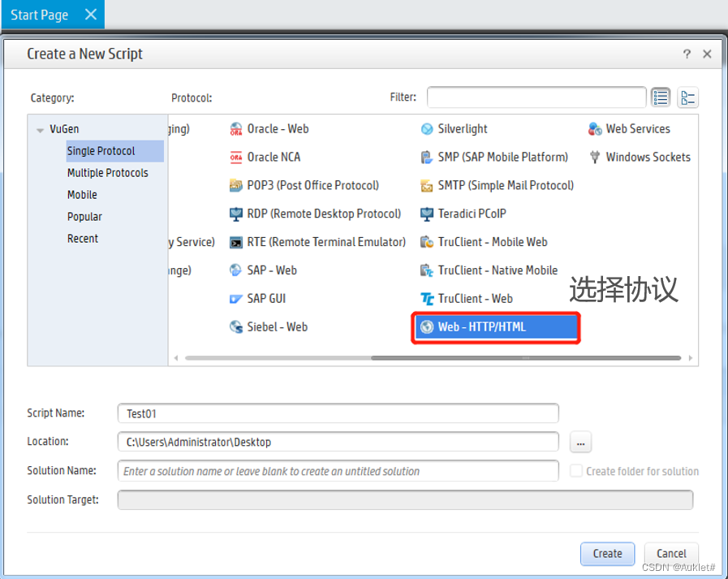Viewport: 728px width, 579px height.
Task: Select the Mobile category
Action: click(82, 195)
